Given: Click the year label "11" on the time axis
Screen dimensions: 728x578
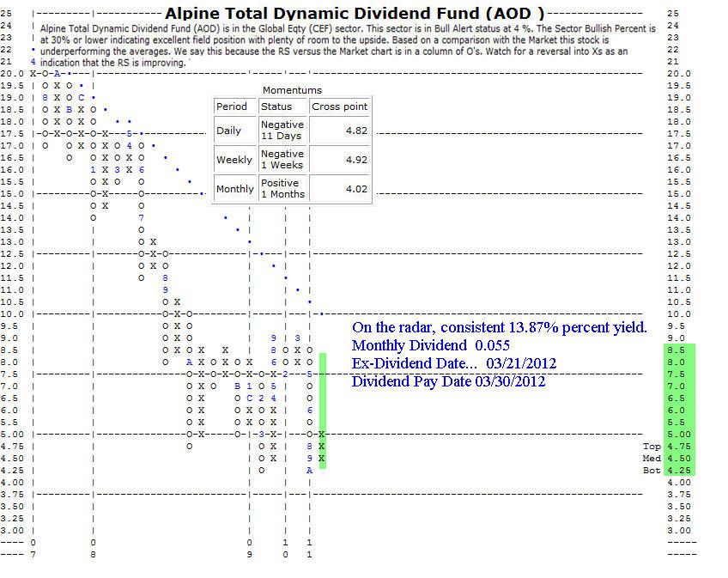Looking at the screenshot, I should point(310,548).
